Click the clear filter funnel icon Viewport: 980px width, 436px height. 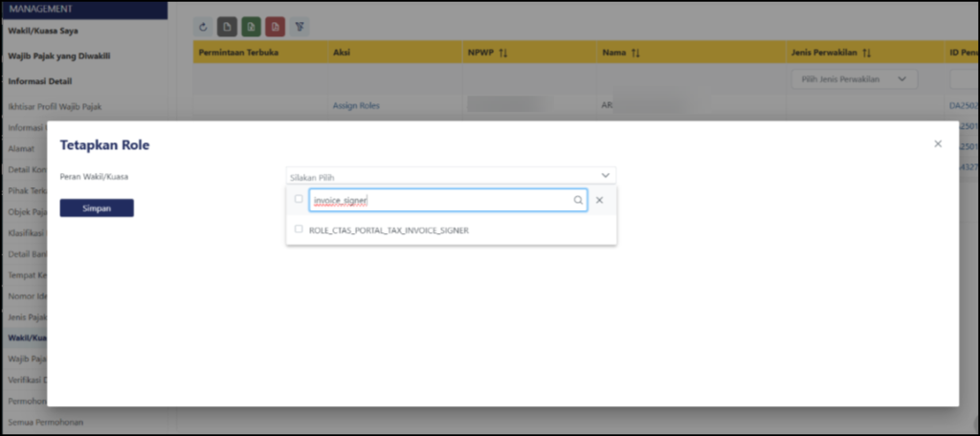click(x=300, y=29)
